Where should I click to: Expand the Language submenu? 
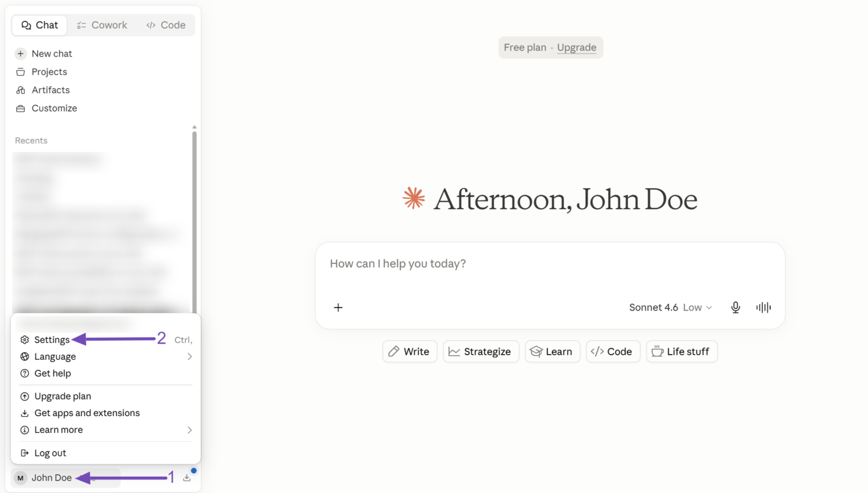(x=105, y=357)
